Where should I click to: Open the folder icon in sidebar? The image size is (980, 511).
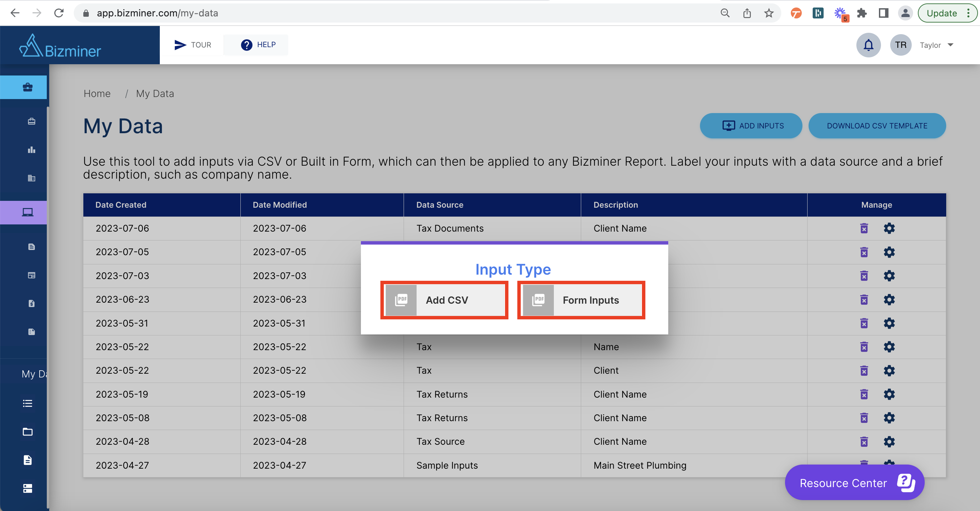(x=27, y=431)
